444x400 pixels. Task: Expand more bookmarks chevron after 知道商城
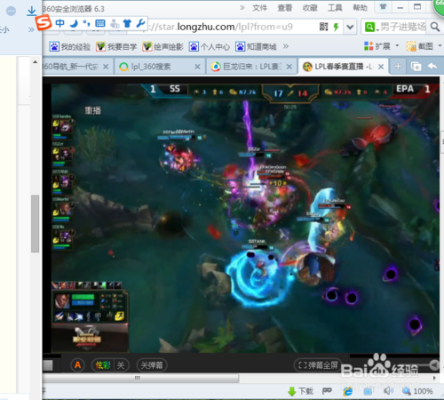(x=286, y=46)
